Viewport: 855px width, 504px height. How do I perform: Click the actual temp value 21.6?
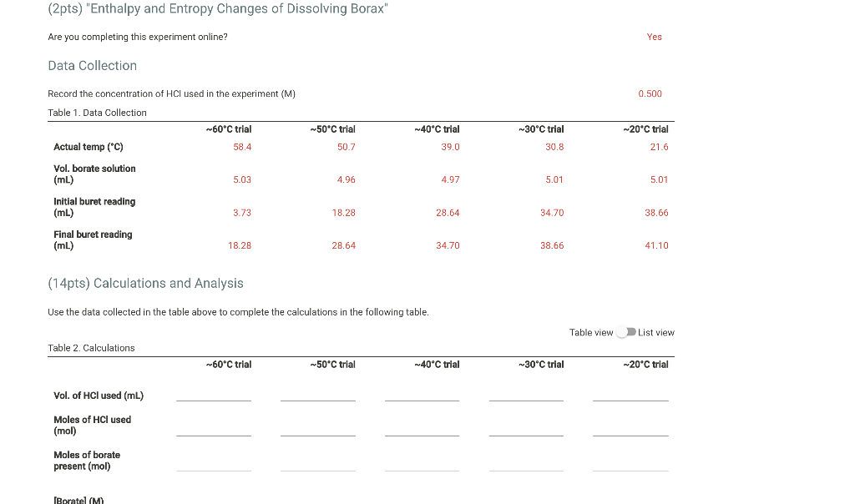660,147
